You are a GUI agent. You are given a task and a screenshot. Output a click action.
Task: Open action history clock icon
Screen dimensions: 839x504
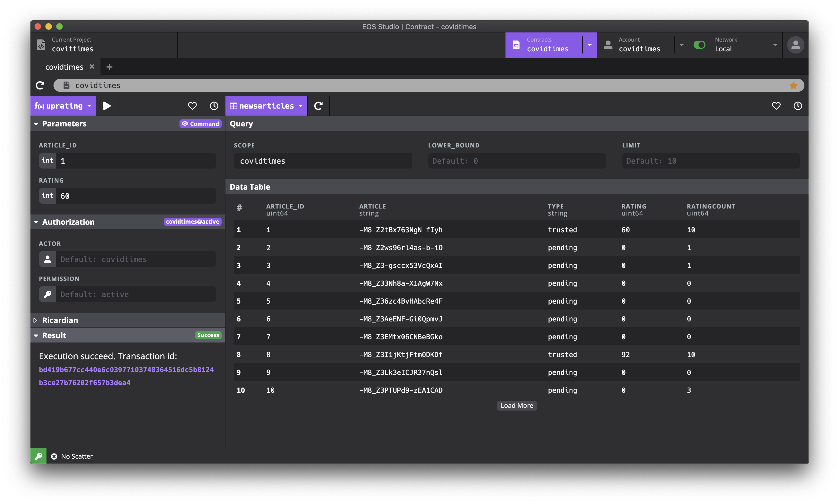214,106
